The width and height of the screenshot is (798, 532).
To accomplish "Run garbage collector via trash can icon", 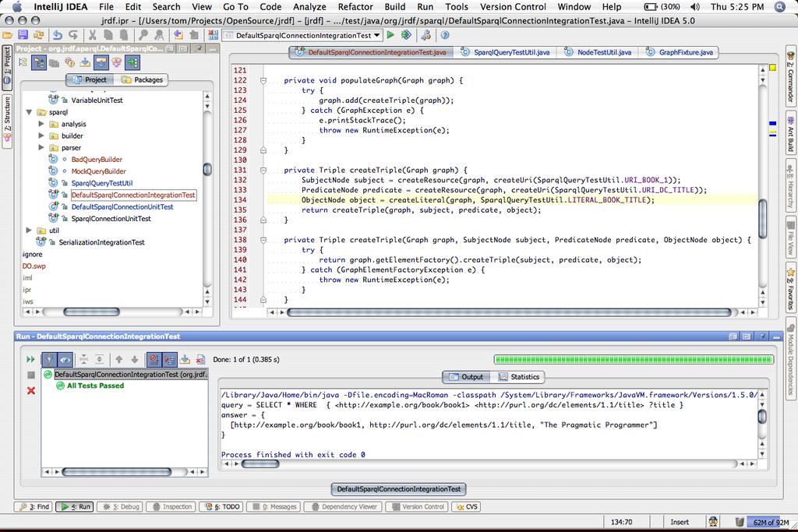I will [x=740, y=522].
